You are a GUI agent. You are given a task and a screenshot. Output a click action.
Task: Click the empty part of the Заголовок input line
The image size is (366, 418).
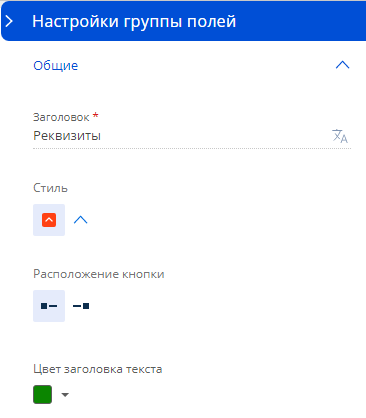[215, 136]
